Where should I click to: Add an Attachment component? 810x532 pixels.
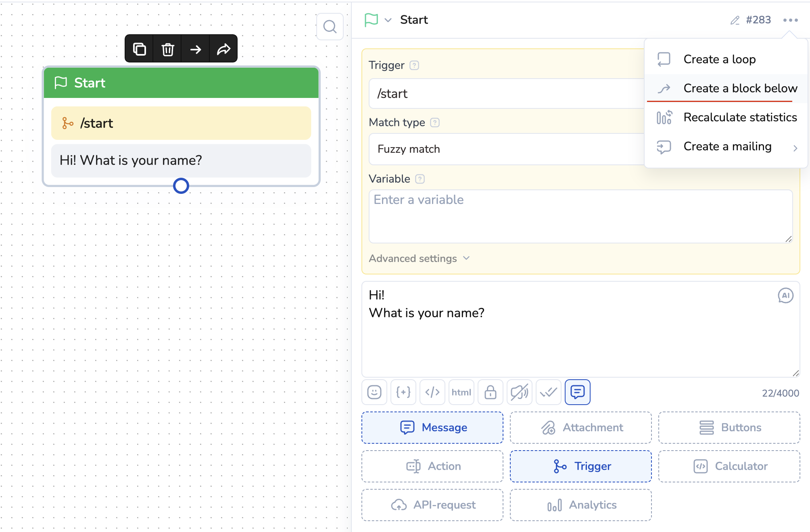(580, 427)
